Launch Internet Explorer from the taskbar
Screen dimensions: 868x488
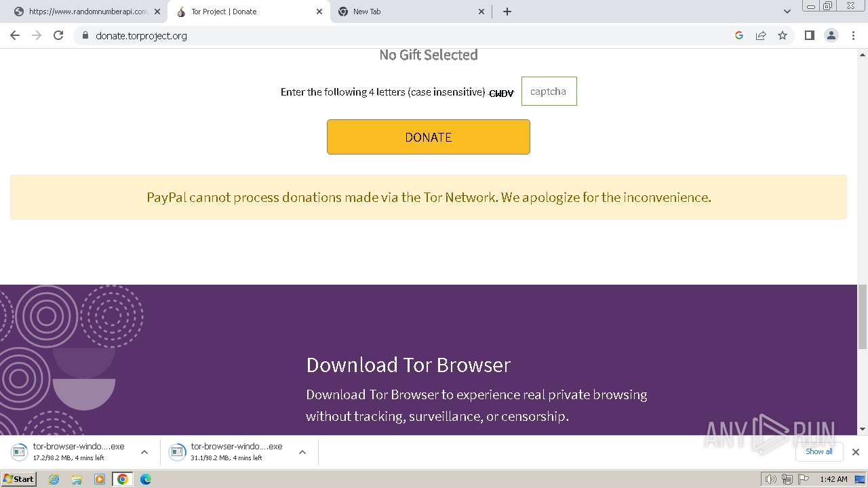click(x=54, y=479)
